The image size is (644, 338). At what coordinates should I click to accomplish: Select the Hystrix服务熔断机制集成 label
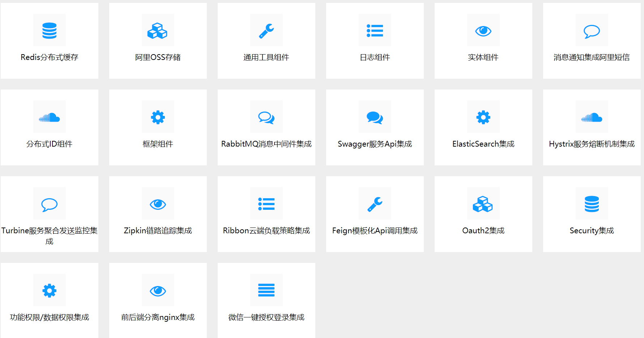pos(592,144)
